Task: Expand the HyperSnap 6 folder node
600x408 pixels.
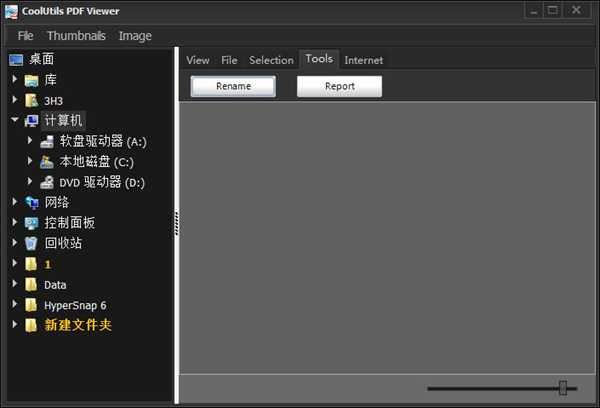Action: [15, 304]
